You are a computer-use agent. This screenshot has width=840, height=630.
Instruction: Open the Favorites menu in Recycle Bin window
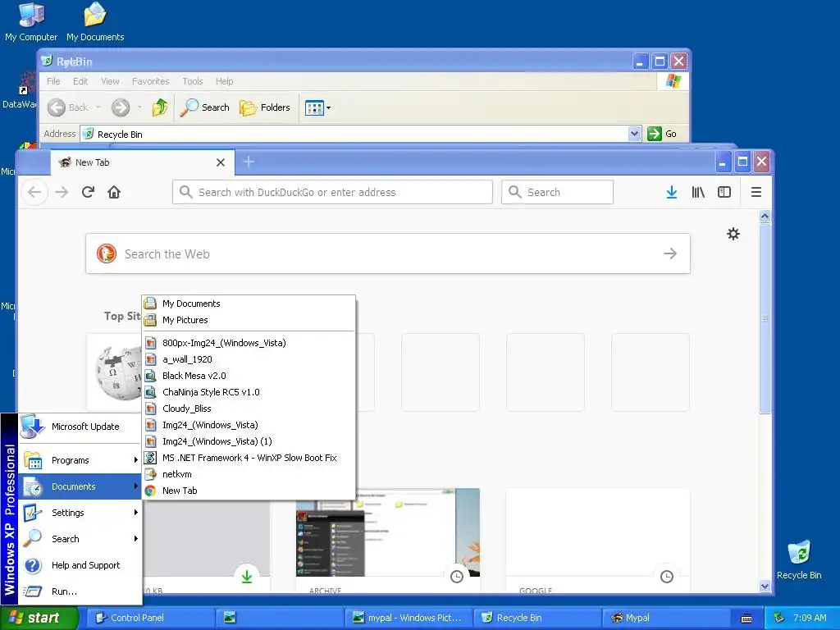[151, 81]
